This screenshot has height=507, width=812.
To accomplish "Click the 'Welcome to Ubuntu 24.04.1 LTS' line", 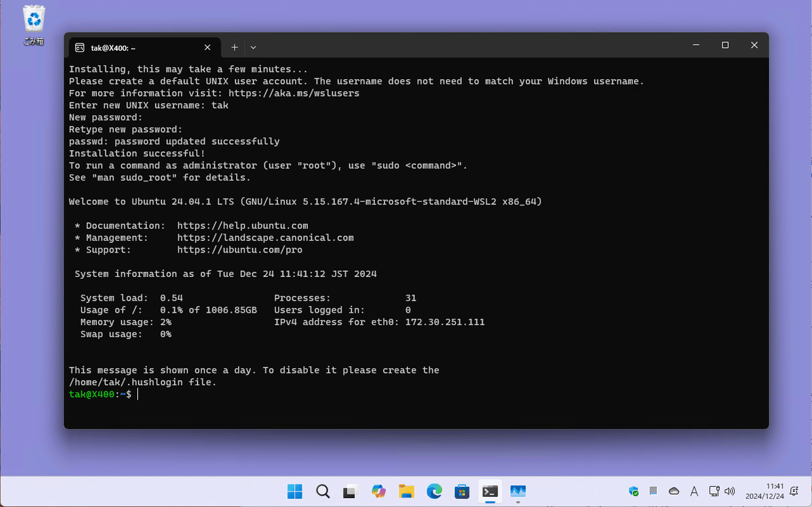I will pyautogui.click(x=305, y=202).
